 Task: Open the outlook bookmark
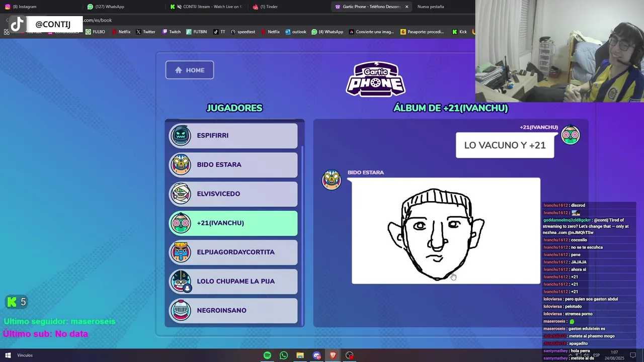coord(296,32)
